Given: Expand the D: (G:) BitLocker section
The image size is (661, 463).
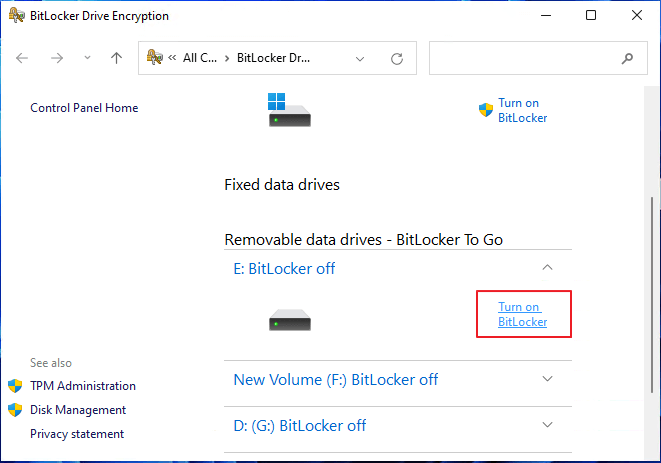Looking at the screenshot, I should 547,425.
